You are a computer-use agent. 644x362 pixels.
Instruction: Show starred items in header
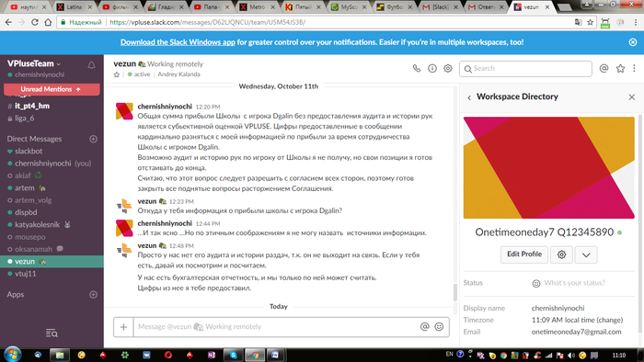point(620,69)
